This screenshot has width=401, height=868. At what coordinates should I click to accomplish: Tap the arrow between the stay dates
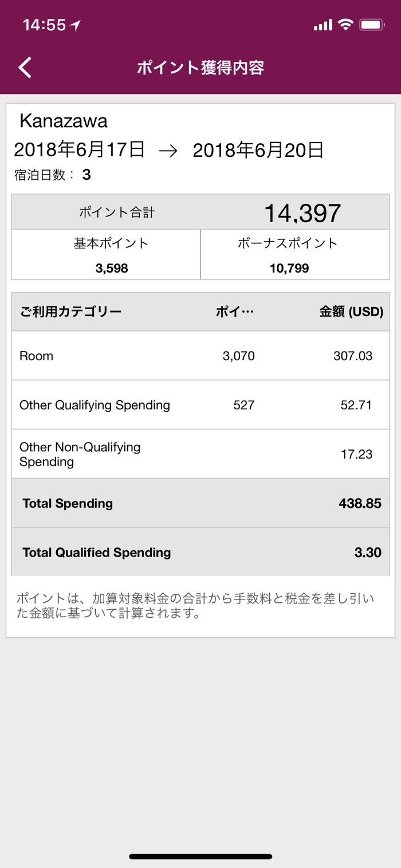pos(168,151)
